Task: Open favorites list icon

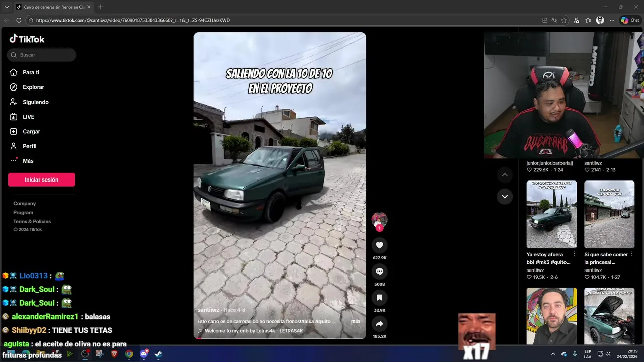Action: (588, 20)
